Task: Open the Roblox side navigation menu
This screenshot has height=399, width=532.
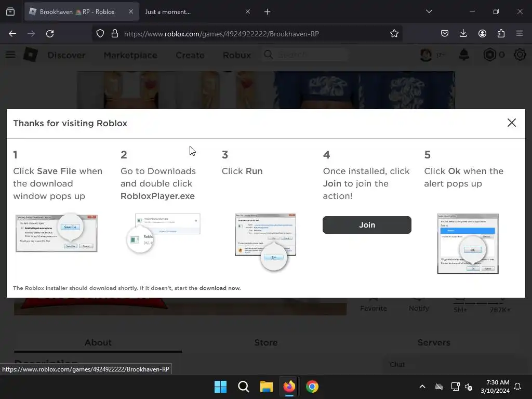Action: click(10, 55)
